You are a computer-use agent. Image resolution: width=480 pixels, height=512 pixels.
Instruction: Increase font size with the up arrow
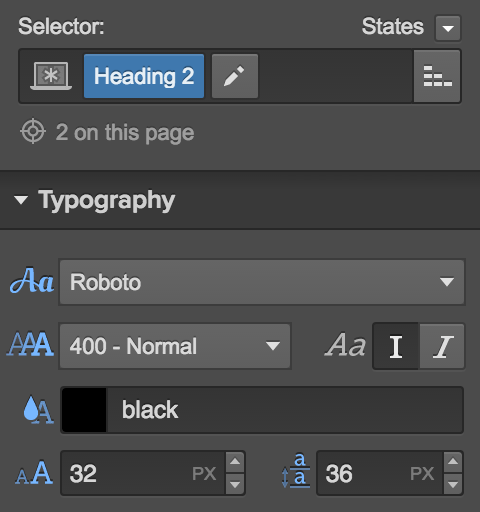pos(235,462)
